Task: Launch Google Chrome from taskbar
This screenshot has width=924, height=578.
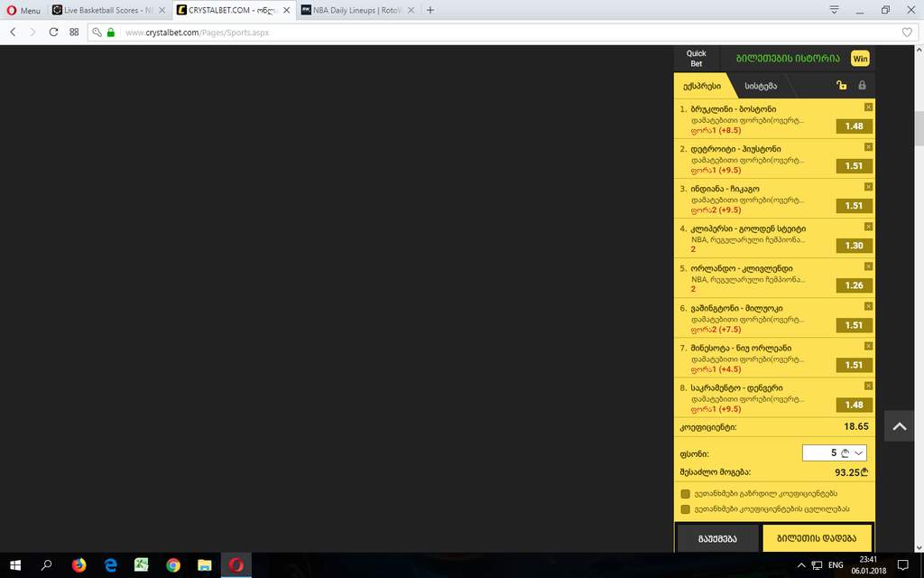Action: tap(172, 565)
